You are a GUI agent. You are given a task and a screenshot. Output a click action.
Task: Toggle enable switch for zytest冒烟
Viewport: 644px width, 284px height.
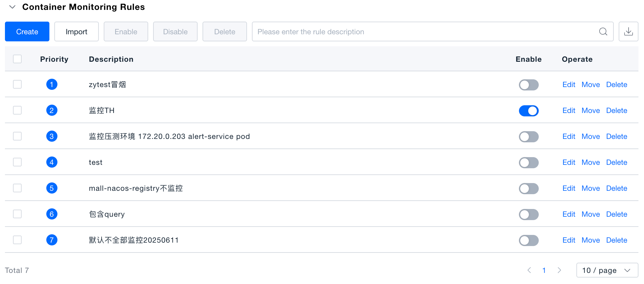tap(529, 85)
